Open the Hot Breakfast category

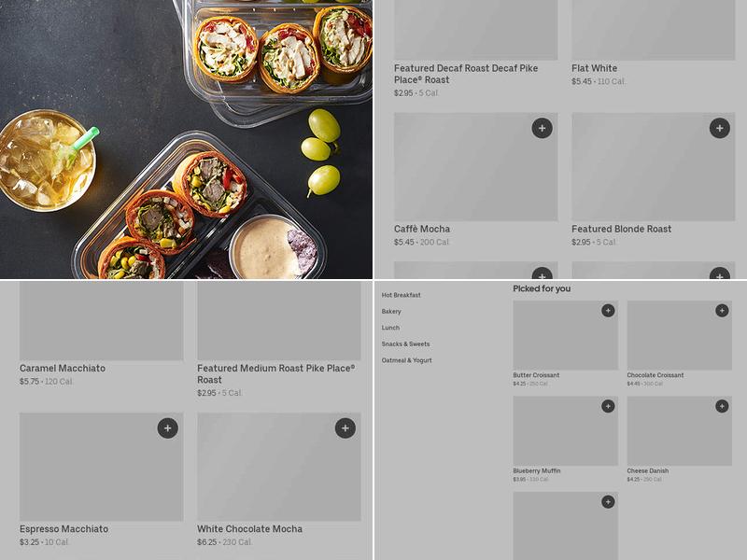click(402, 295)
